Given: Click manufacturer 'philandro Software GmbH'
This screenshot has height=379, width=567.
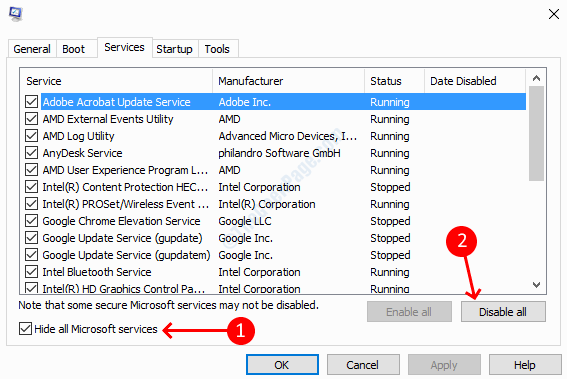Looking at the screenshot, I should [280, 153].
